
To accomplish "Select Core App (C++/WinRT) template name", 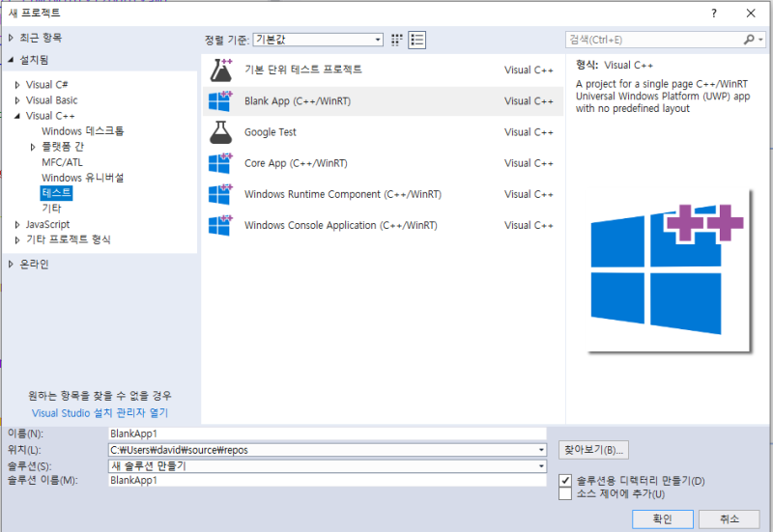I will [296, 163].
